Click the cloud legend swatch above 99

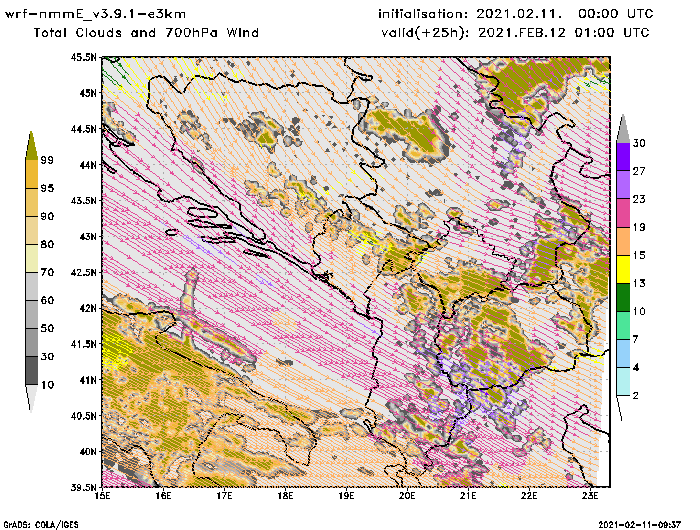(31, 146)
